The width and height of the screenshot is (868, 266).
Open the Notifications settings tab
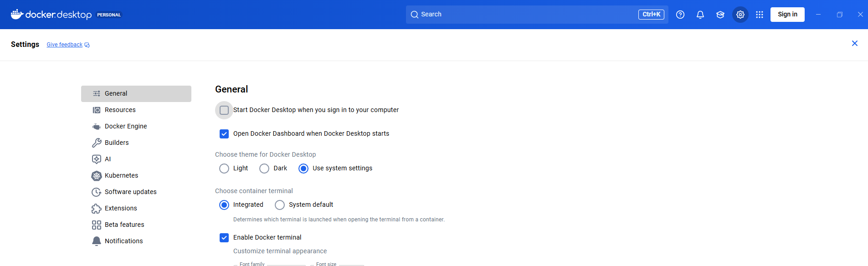(x=136, y=241)
